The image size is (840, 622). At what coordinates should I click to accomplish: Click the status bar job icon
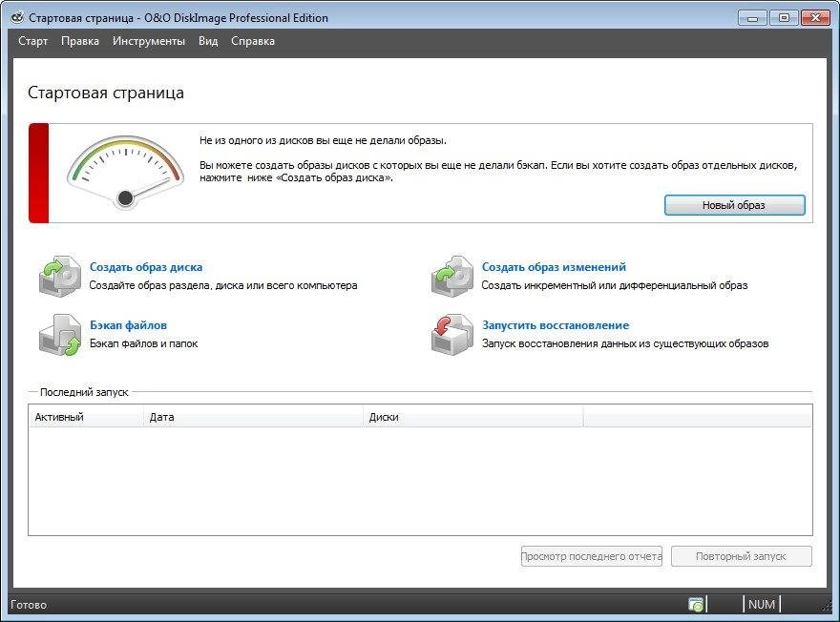pyautogui.click(x=695, y=604)
